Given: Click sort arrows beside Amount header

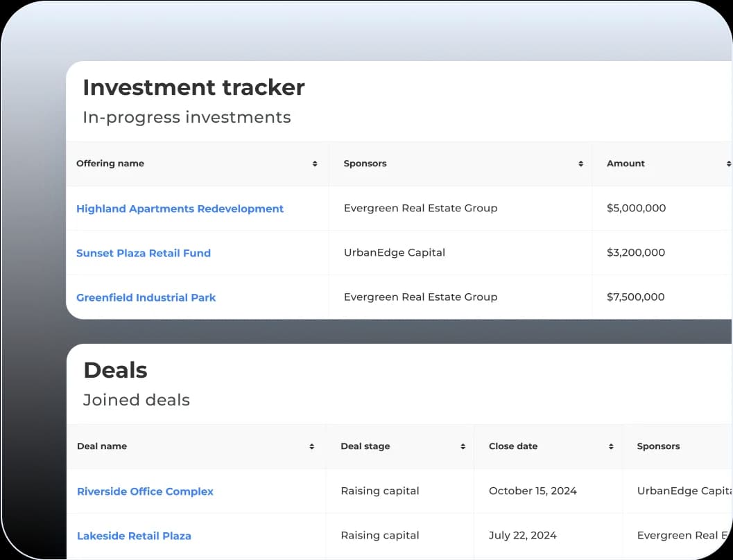Looking at the screenshot, I should [x=728, y=164].
